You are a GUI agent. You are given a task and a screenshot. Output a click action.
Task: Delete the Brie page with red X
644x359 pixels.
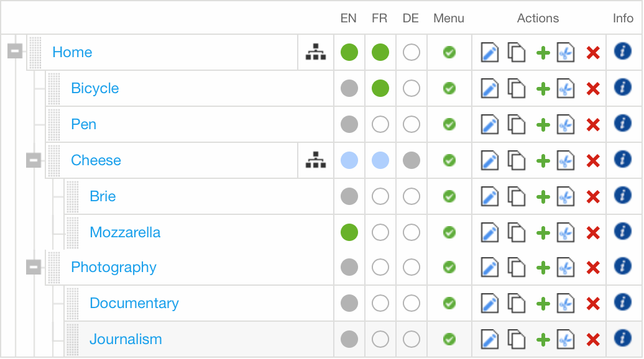coord(593,197)
